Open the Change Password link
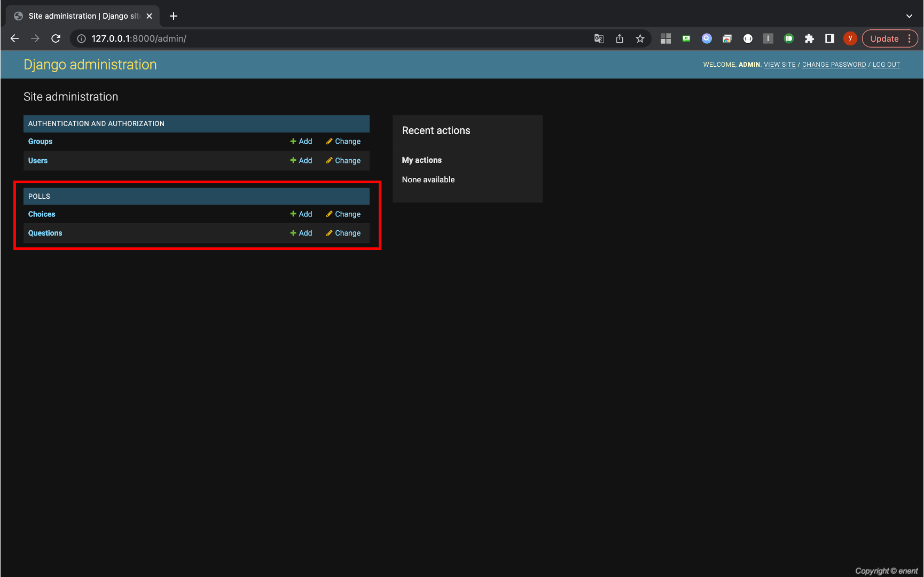 click(834, 65)
